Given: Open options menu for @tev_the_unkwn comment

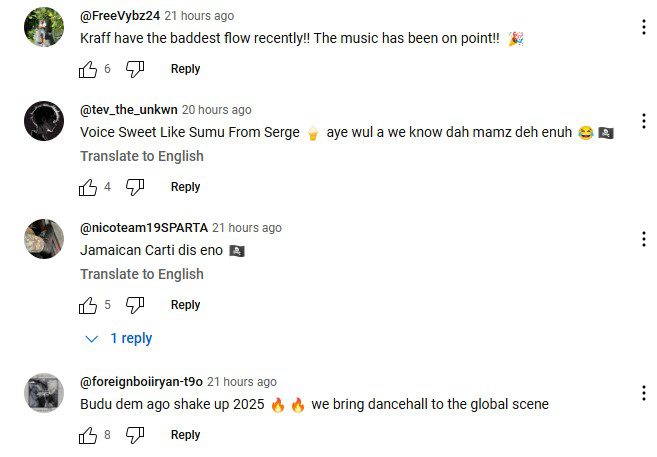Looking at the screenshot, I should click(x=643, y=120).
